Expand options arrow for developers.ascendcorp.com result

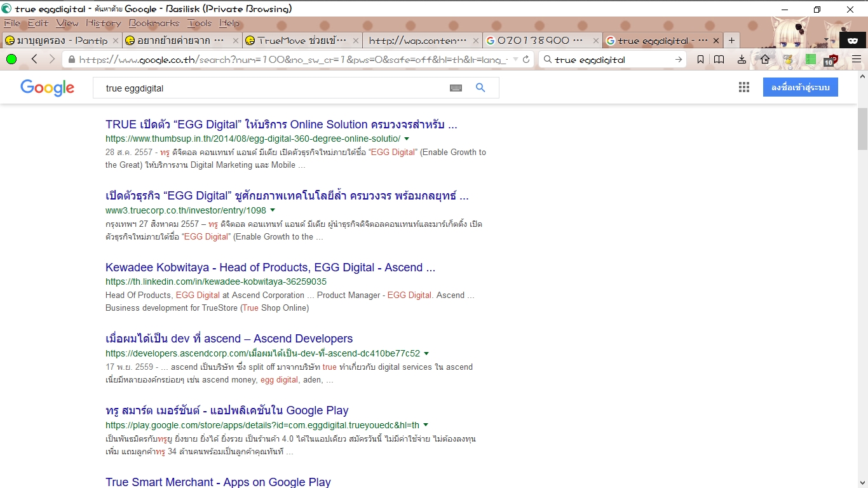tap(426, 353)
